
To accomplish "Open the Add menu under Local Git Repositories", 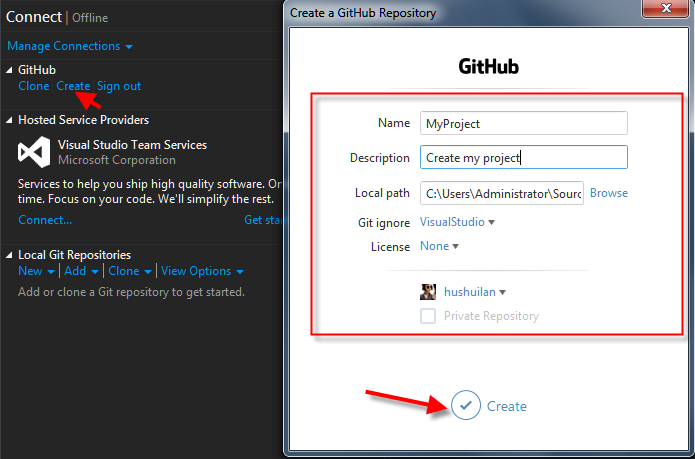I will coord(81,271).
